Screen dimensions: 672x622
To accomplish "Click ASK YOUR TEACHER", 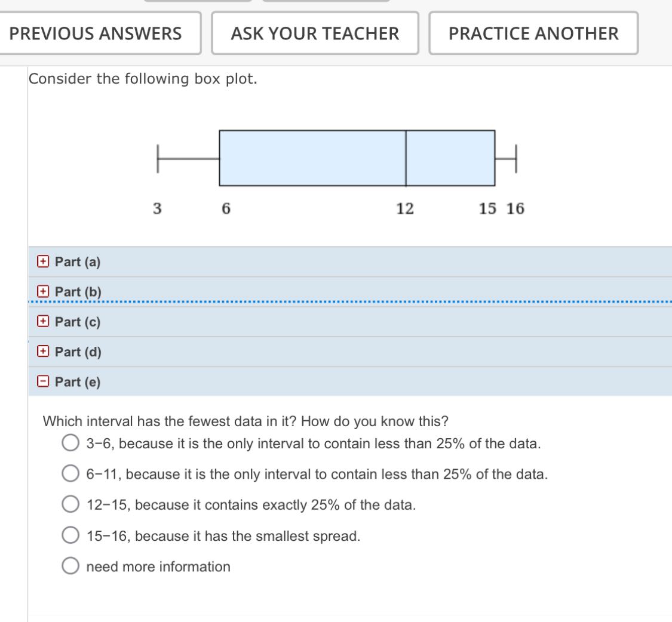I will point(315,33).
